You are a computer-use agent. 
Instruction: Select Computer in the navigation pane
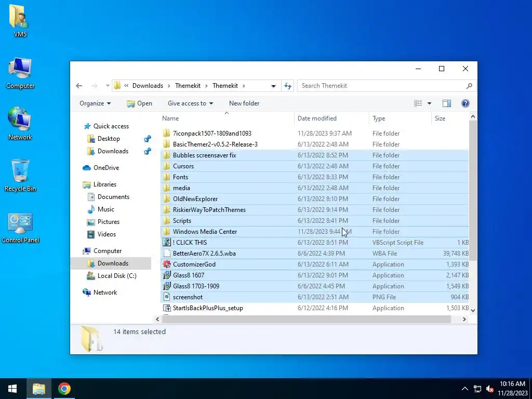pos(102,251)
